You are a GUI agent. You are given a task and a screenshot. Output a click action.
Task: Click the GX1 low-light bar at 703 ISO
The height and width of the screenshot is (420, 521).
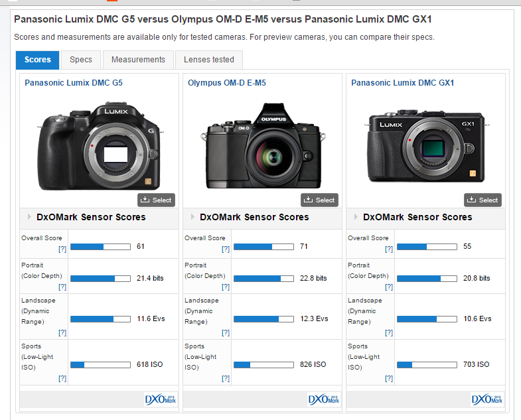tap(427, 365)
